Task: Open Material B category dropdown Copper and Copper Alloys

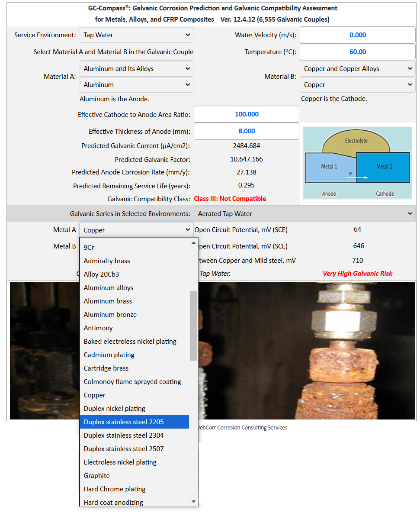Action: [358, 69]
